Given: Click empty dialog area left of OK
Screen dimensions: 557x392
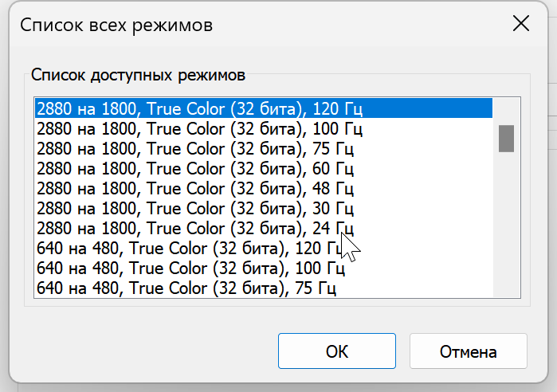Looking at the screenshot, I should coord(143,351).
